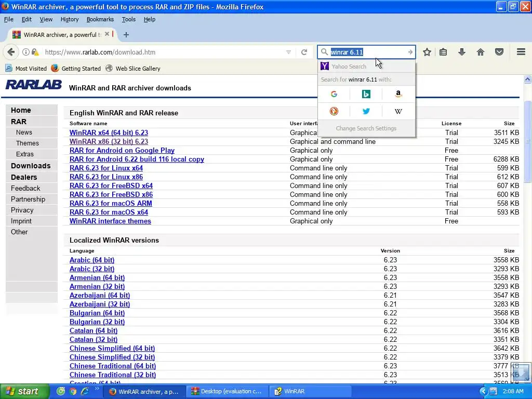Open address bar history dropdown

[288, 52]
